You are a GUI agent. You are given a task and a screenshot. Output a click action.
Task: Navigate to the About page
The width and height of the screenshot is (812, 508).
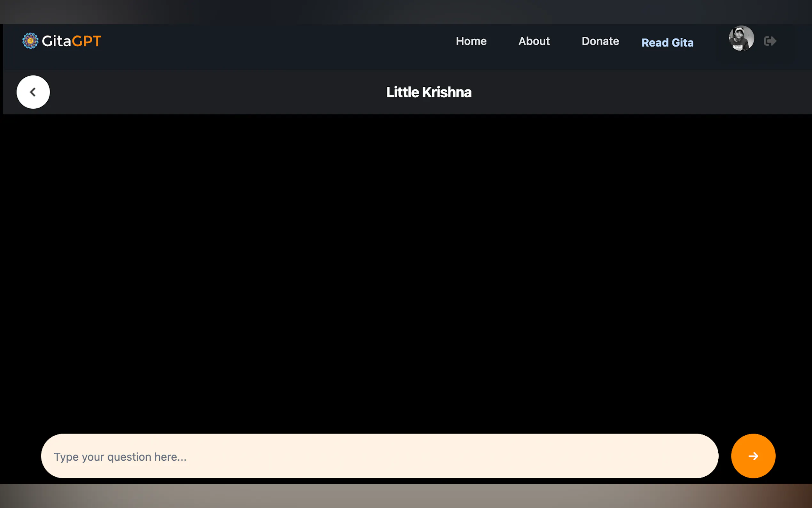coord(534,41)
